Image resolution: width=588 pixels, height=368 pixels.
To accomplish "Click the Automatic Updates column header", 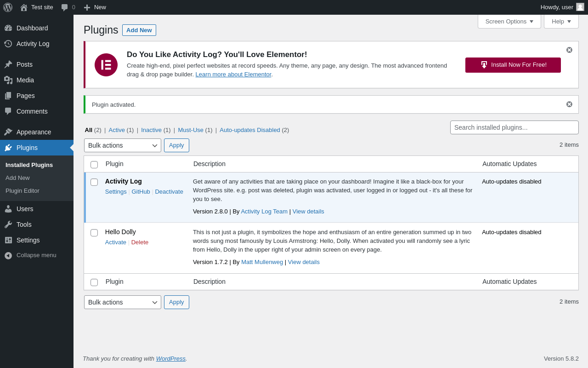I will 509,164.
